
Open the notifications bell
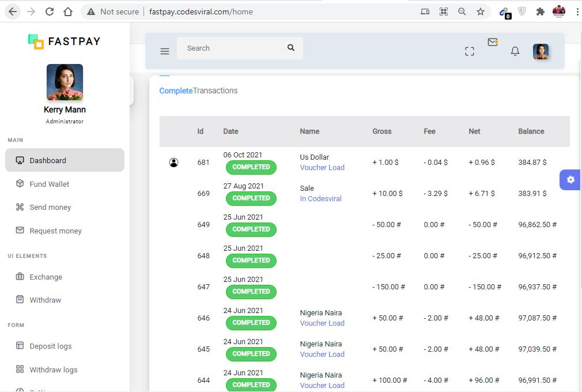coord(515,51)
